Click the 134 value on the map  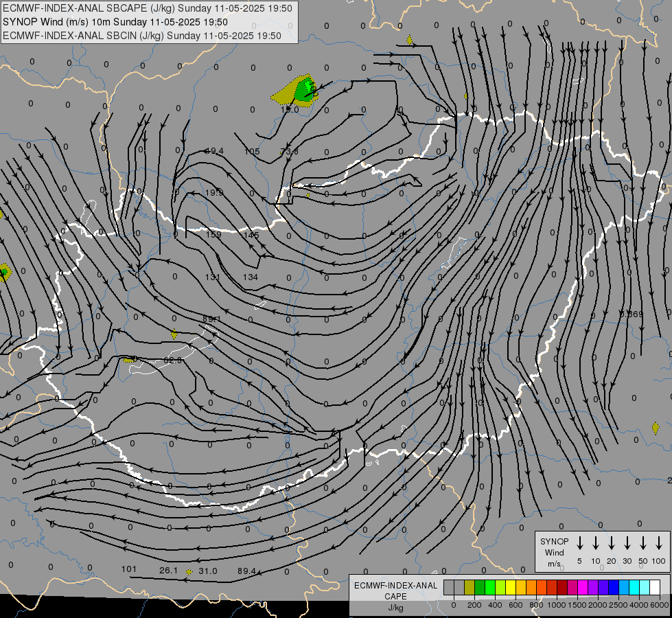[251, 277]
